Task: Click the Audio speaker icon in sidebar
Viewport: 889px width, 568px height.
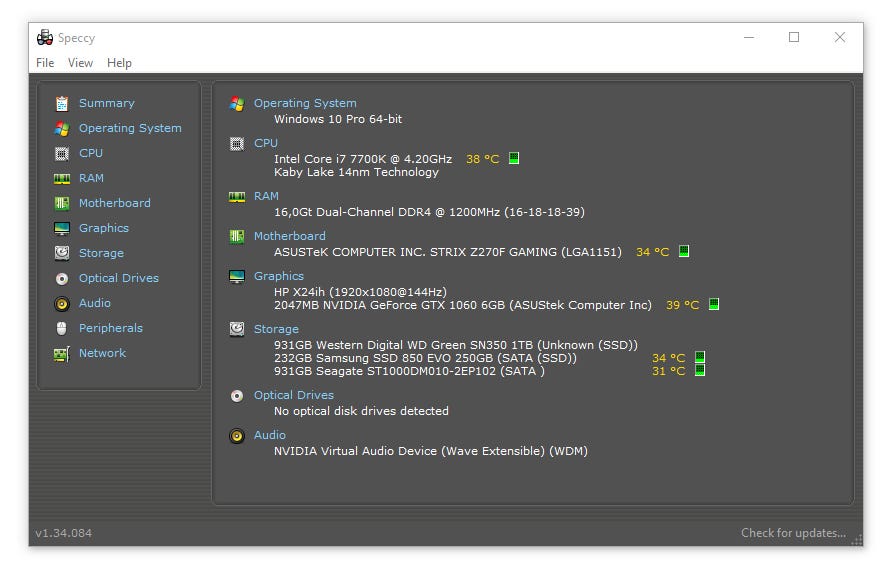Action: pyautogui.click(x=62, y=304)
